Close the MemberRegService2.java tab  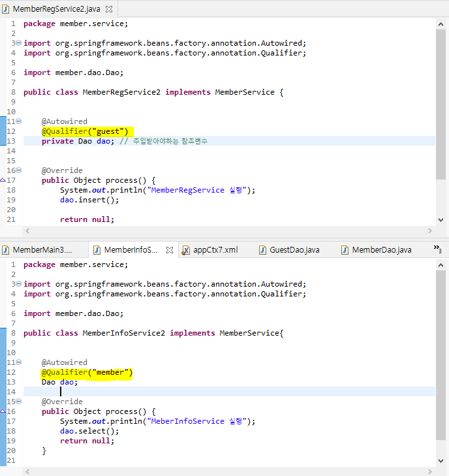pos(108,9)
